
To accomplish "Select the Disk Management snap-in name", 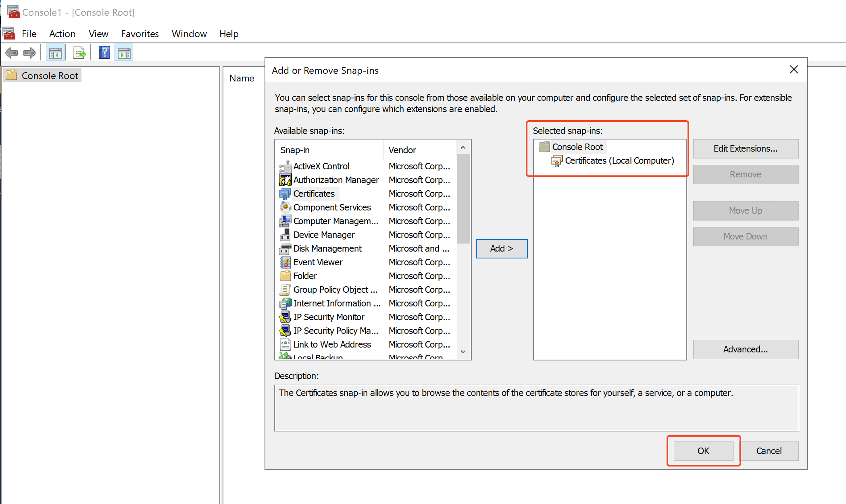I will pos(327,248).
